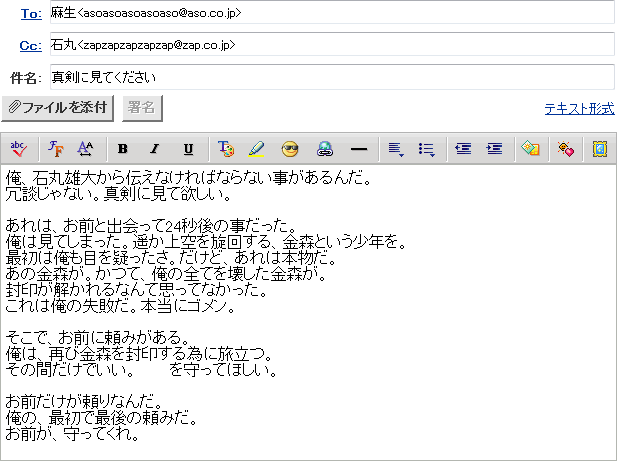The height and width of the screenshot is (461, 617).
Task: Switch to テキスト形式 plain text mode
Action: click(579, 108)
